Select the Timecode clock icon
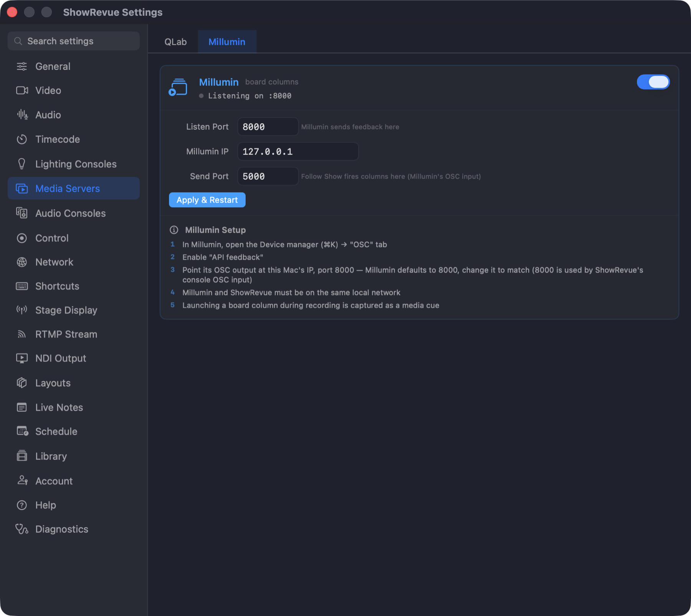Image resolution: width=691 pixels, height=616 pixels. pyautogui.click(x=22, y=139)
